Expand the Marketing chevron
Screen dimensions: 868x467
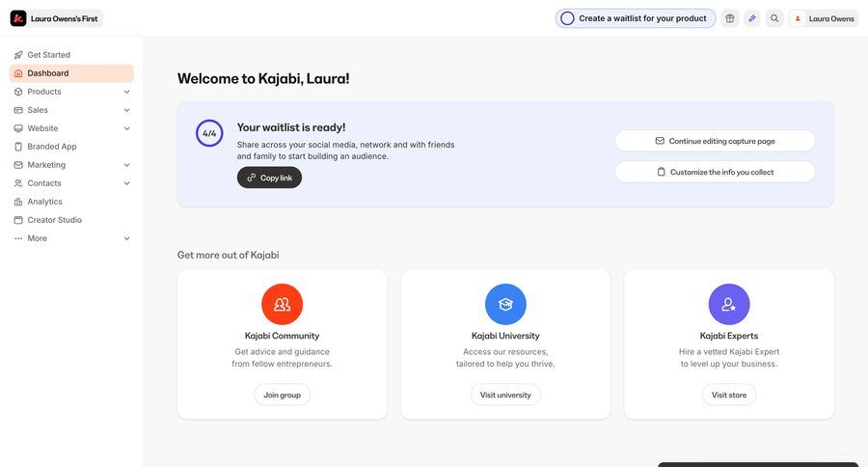[126, 165]
